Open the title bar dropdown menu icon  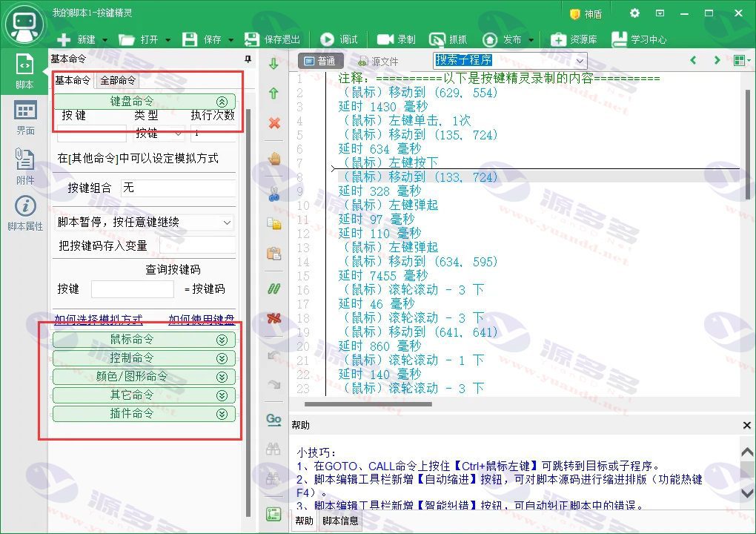point(660,13)
